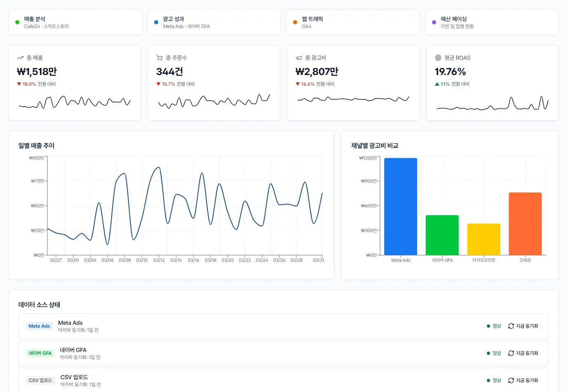
Task: Click the sparkline in the 총 주문수 card
Action: (214, 101)
